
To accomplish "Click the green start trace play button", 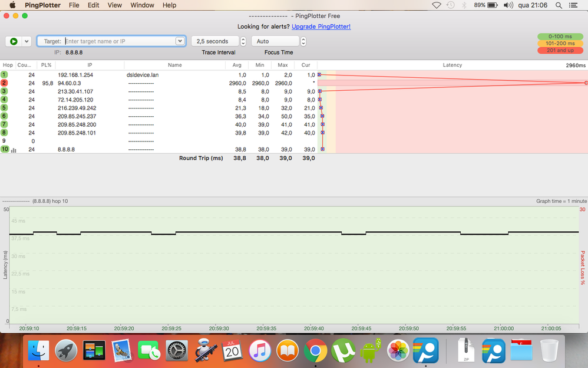I will coord(14,41).
